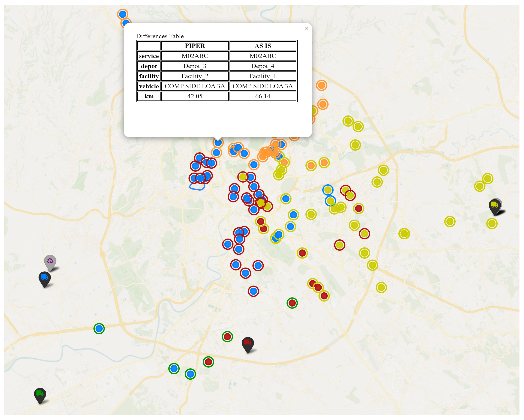
Task: Click the vehicle row label cell
Action: coord(149,86)
